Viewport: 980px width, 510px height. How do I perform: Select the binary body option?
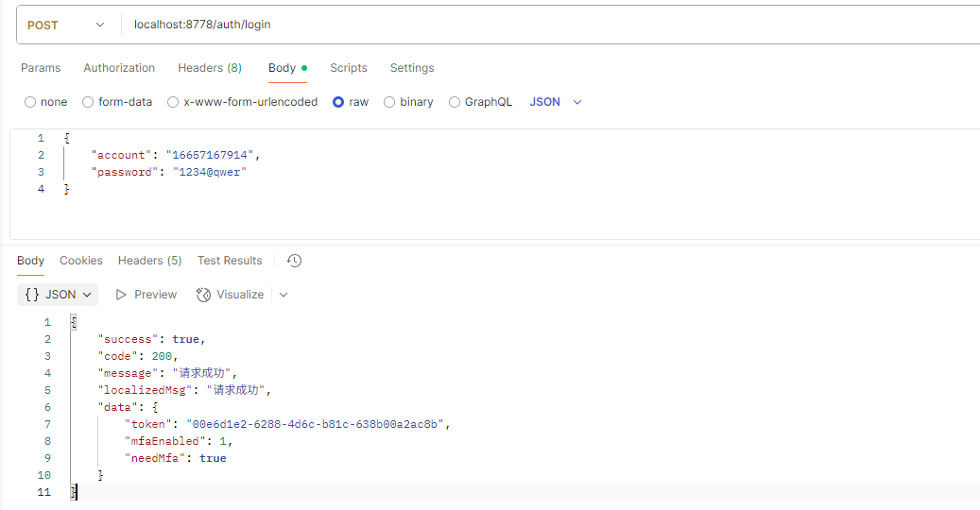(x=389, y=102)
